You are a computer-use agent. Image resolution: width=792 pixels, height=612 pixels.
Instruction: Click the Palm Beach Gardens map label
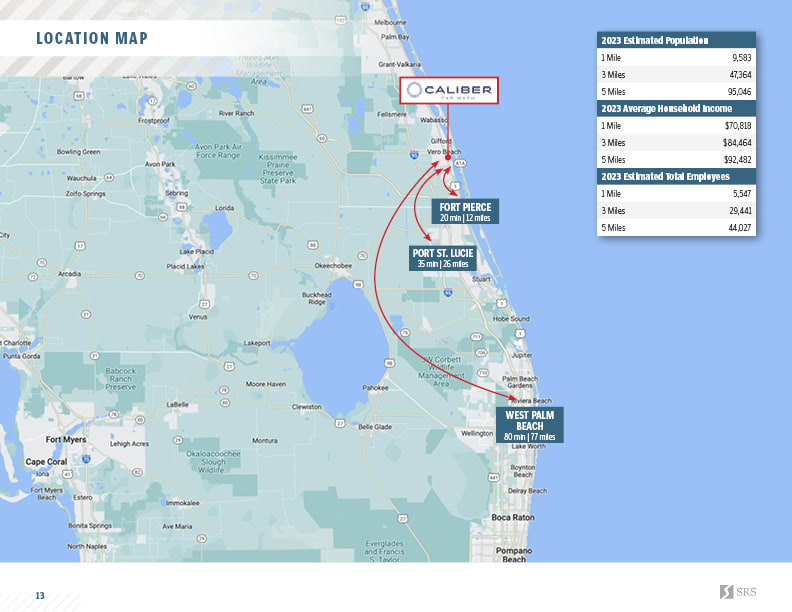pos(520,382)
